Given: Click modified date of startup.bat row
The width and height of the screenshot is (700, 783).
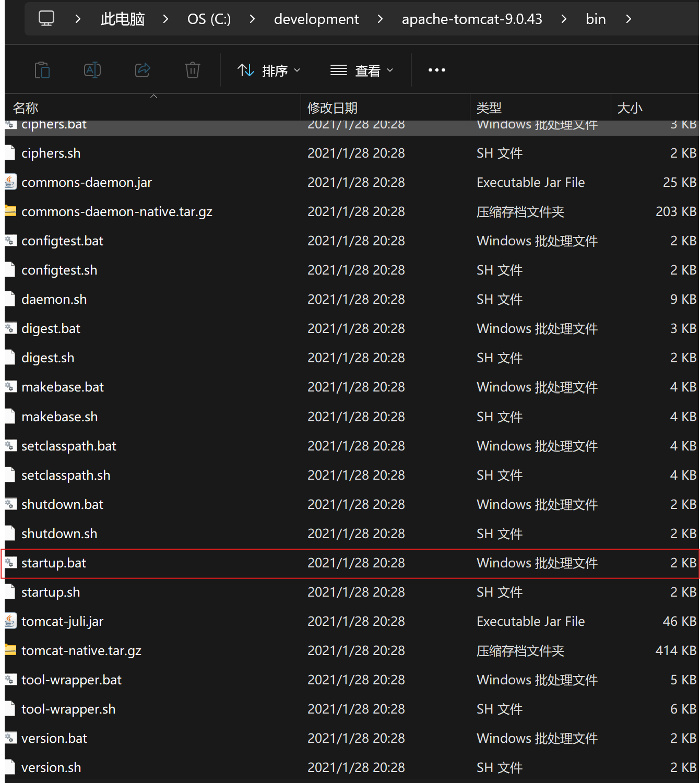Looking at the screenshot, I should click(x=356, y=563).
